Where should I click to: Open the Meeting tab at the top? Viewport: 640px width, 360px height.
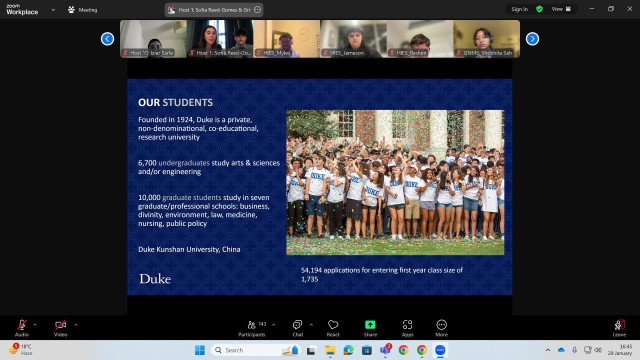pos(83,10)
